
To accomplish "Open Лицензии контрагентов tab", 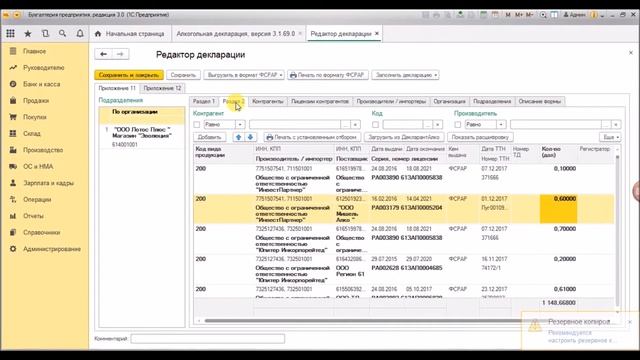I will 320,101.
